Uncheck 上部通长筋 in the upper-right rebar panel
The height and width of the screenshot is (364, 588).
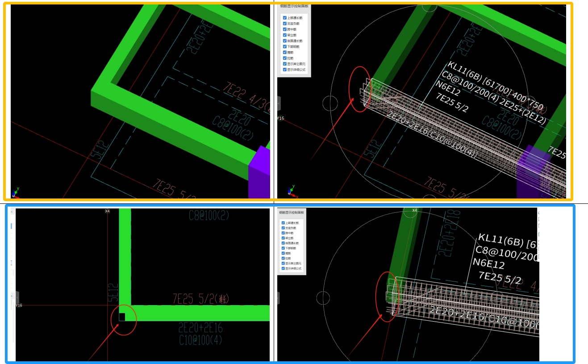pyautogui.click(x=284, y=18)
